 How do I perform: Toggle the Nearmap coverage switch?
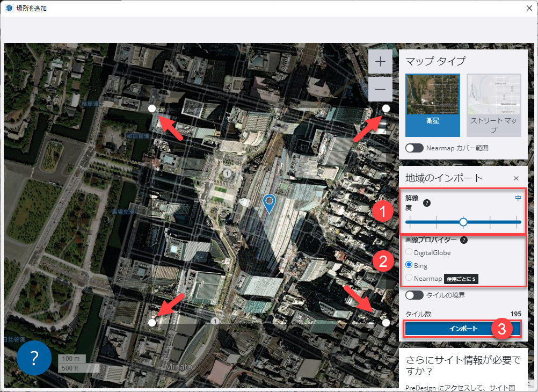pos(415,148)
